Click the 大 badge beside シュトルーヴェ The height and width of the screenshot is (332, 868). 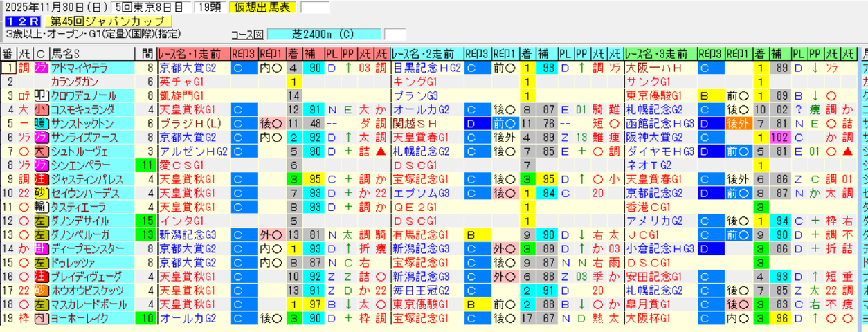tap(40, 151)
